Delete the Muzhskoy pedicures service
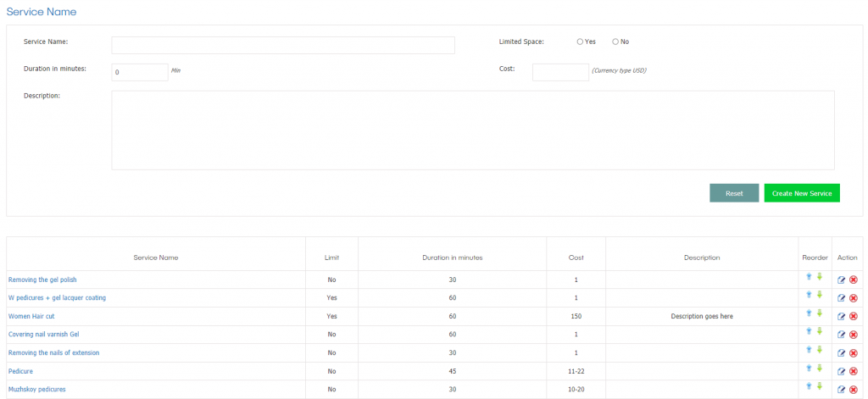 tap(853, 390)
